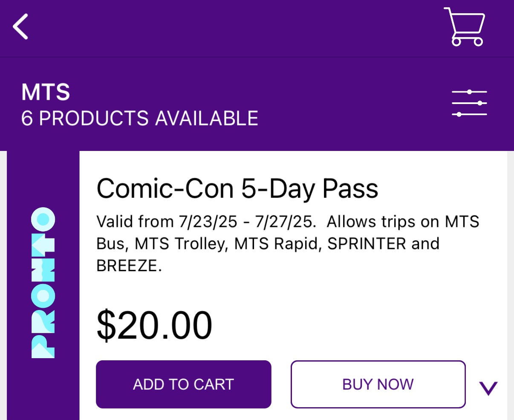
Task: Tap the purple MTS header banner
Action: pos(257,104)
